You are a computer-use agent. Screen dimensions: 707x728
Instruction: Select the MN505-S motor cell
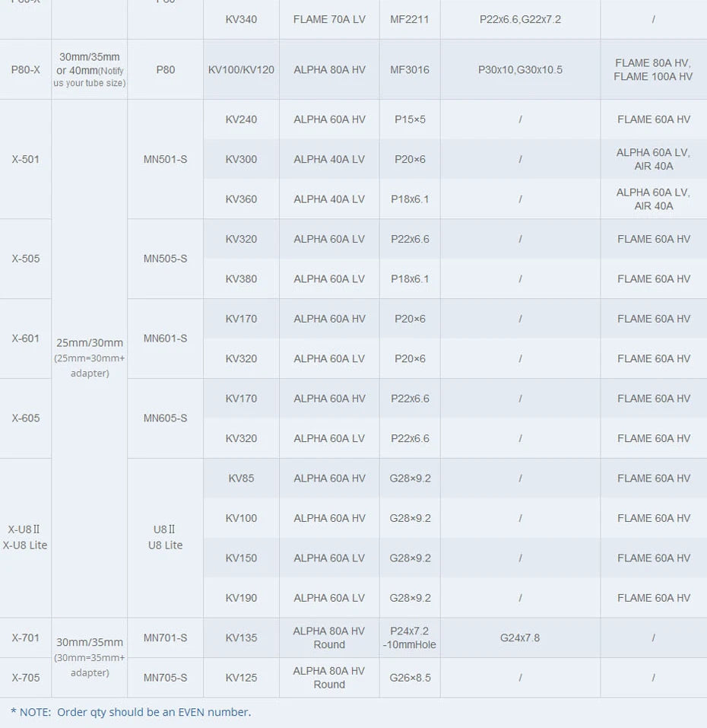[x=165, y=259]
